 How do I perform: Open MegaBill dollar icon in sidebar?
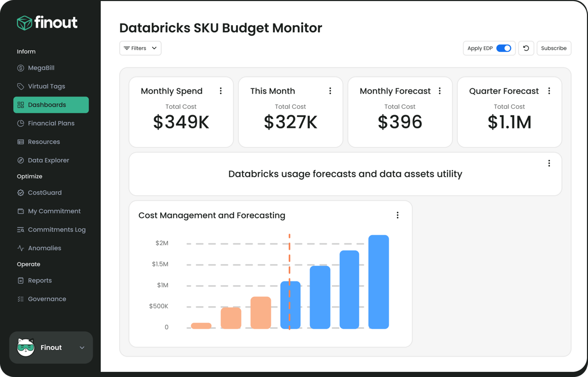click(21, 68)
